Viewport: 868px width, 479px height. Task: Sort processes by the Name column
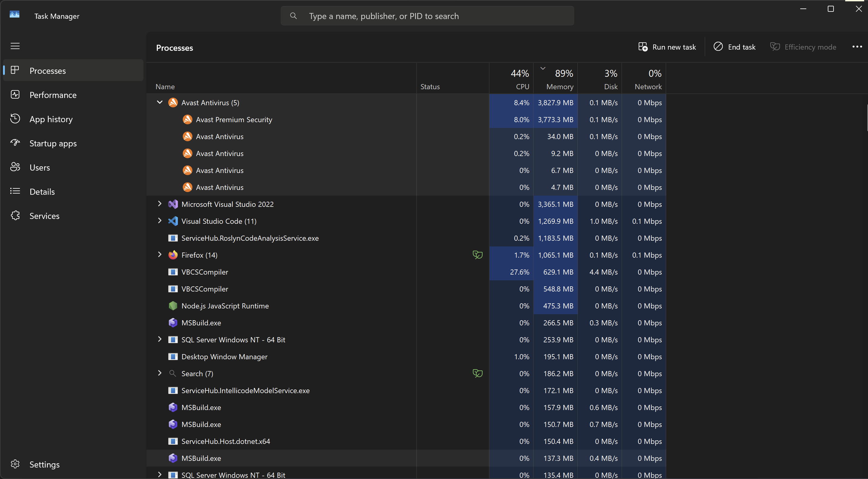click(281, 78)
